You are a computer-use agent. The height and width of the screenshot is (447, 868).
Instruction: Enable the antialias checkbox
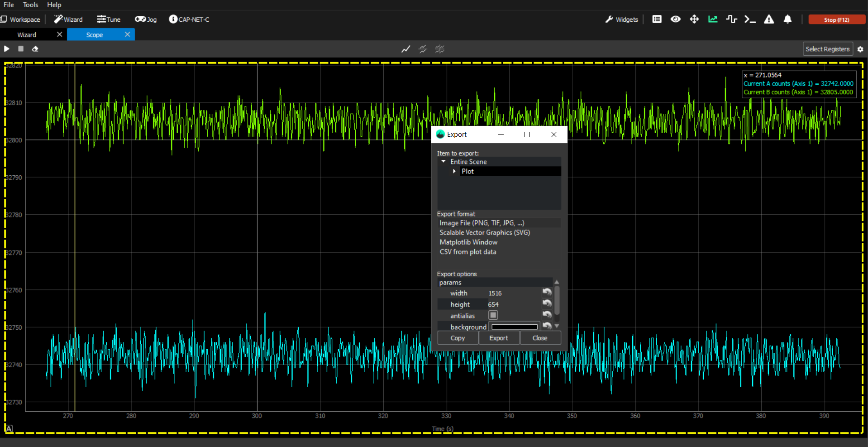(493, 315)
